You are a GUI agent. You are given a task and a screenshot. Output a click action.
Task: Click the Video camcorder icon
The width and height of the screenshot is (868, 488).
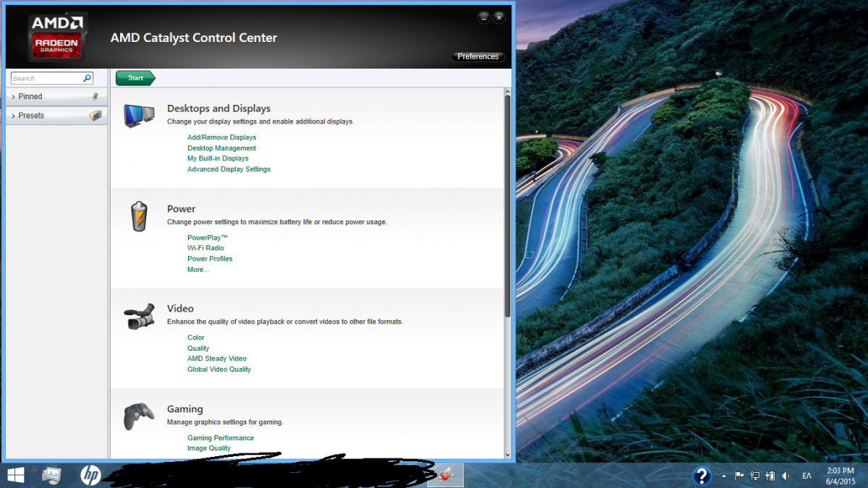[139, 317]
